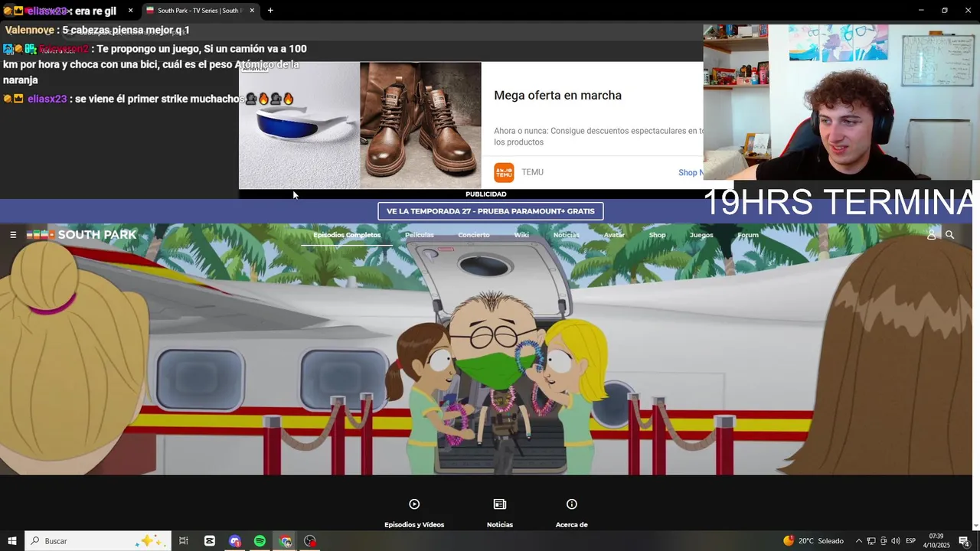Open Avatar in the navigation
The height and width of the screenshot is (551, 980).
point(614,235)
